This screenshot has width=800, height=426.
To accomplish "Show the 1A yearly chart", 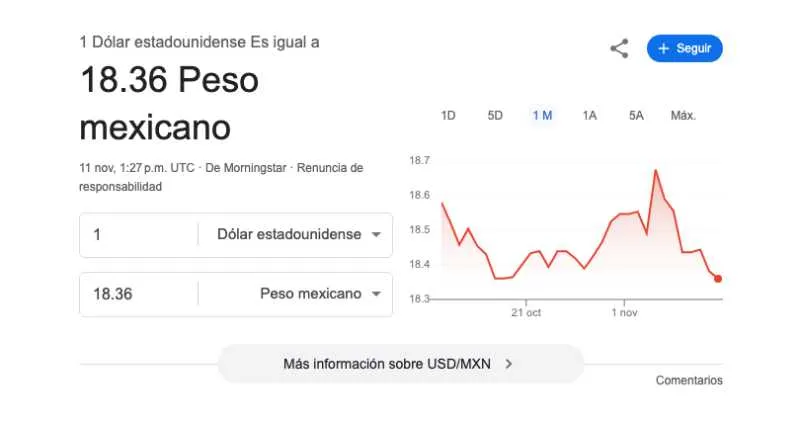I will (589, 115).
